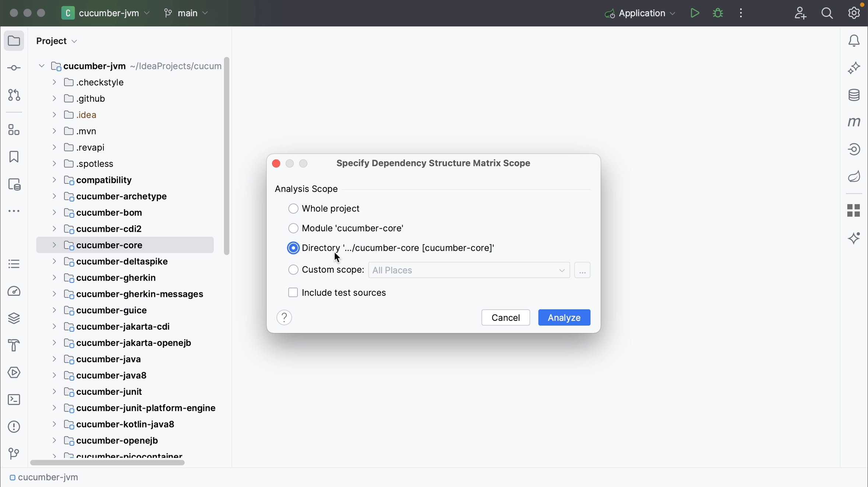
Task: Click the structure view icon in sidebar
Action: click(x=14, y=264)
